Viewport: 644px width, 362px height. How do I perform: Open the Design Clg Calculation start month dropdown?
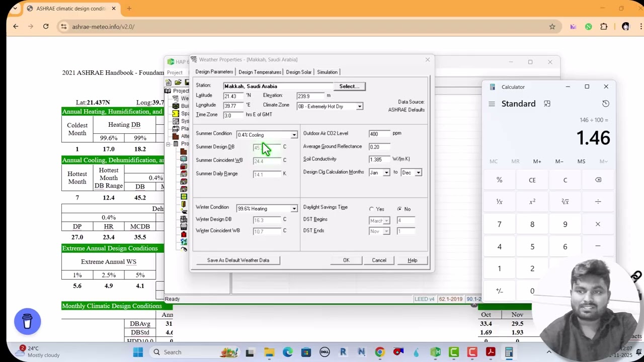[386, 172]
